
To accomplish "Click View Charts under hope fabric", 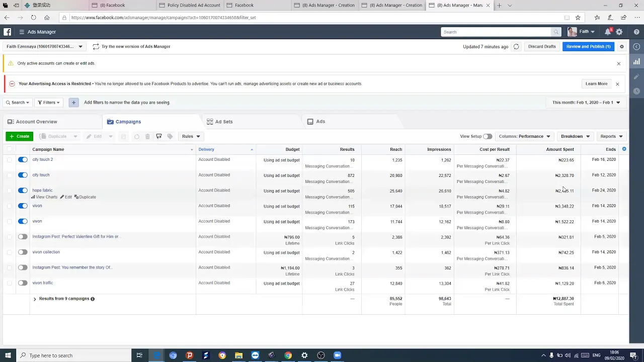I will (x=44, y=197).
